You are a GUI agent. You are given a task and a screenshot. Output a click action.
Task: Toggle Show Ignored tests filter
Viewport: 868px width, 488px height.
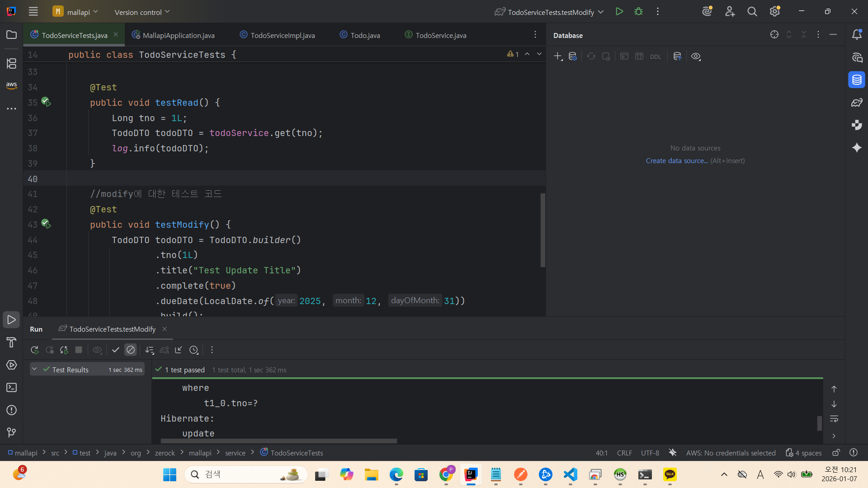[x=131, y=350]
